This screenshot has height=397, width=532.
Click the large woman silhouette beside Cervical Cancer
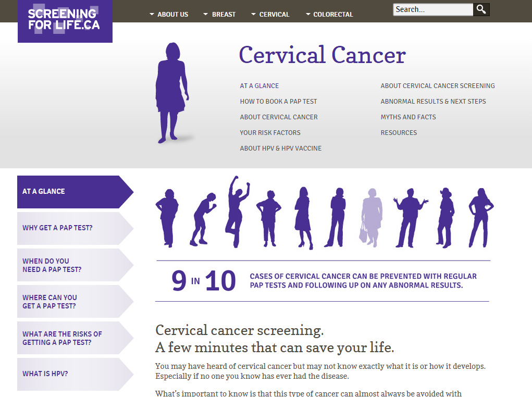(172, 93)
